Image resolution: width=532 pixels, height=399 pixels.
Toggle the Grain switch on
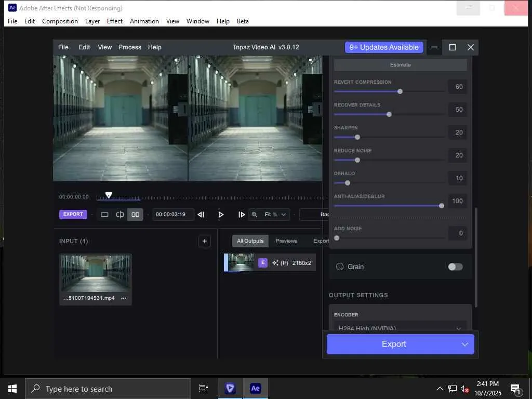click(455, 267)
